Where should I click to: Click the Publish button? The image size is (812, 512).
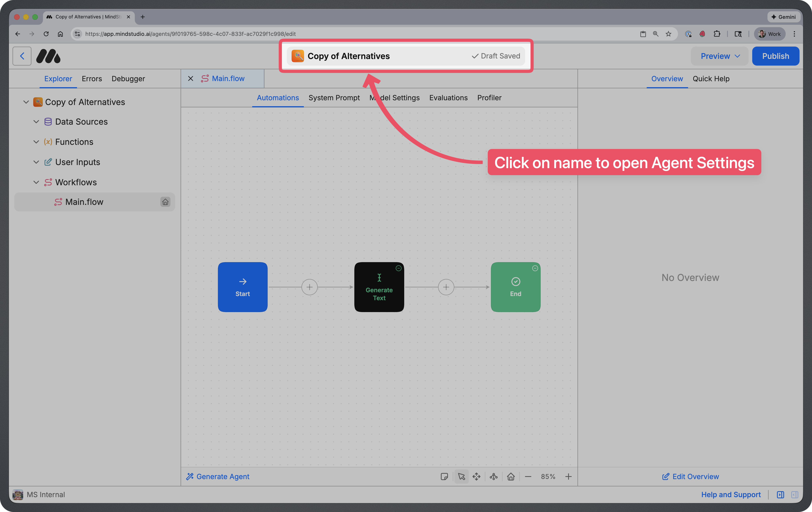coord(775,56)
